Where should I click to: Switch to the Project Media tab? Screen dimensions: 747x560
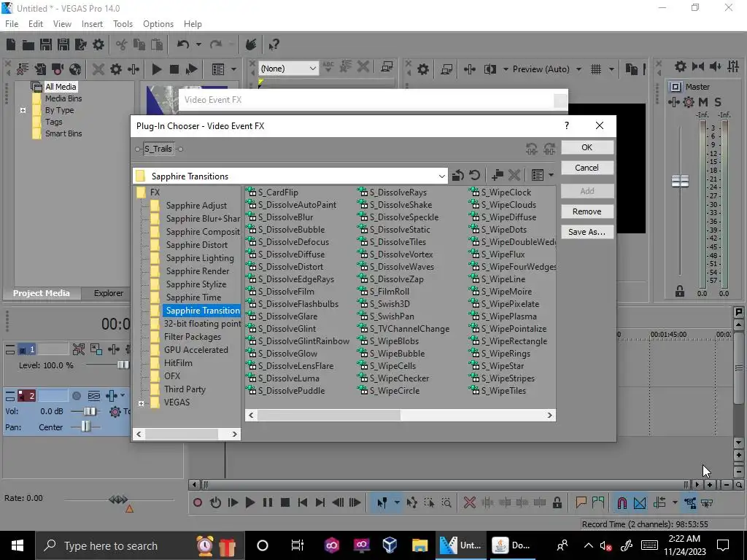point(41,293)
